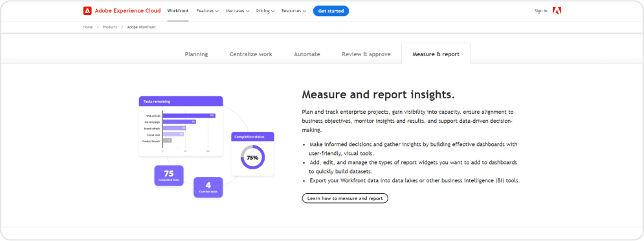644x241 pixels.
Task: Click the bullet starting "Make informed decisions"
Action: click(x=413, y=149)
